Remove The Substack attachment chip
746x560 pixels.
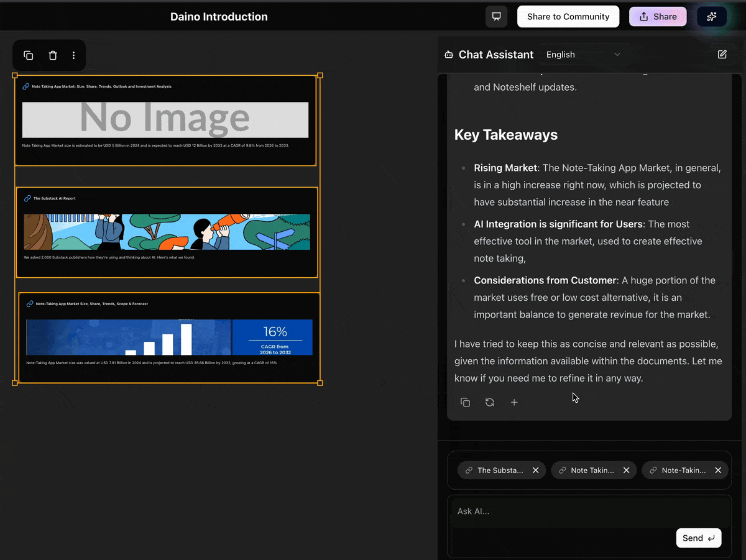point(535,470)
